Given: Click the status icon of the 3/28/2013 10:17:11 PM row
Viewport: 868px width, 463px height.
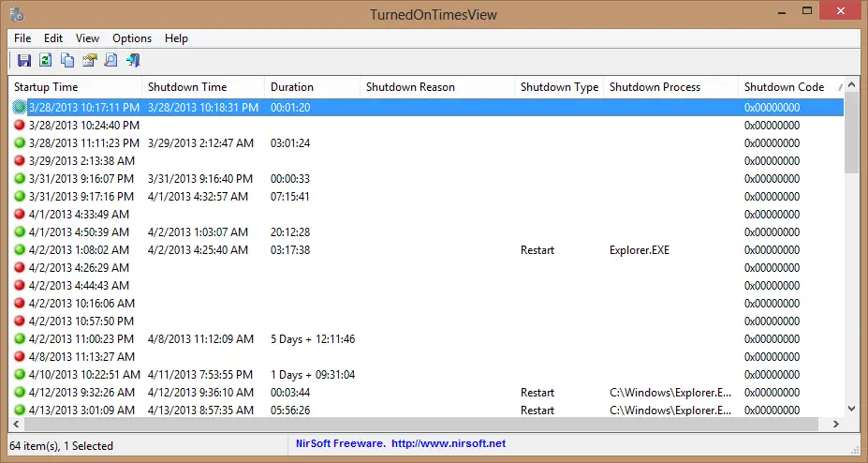Looking at the screenshot, I should [20, 108].
